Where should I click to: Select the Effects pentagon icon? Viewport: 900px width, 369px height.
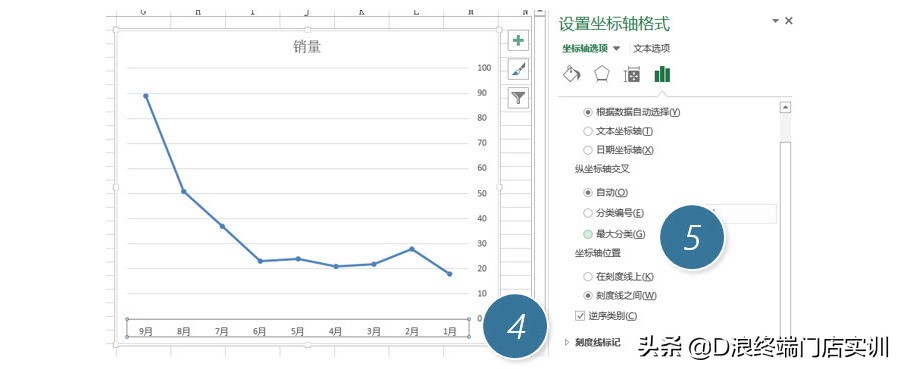pos(602,74)
